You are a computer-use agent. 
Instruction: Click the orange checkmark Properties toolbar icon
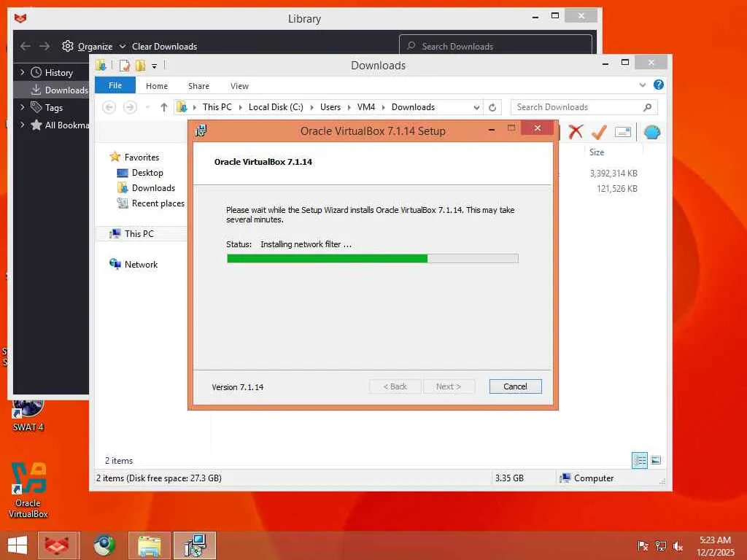pyautogui.click(x=599, y=131)
